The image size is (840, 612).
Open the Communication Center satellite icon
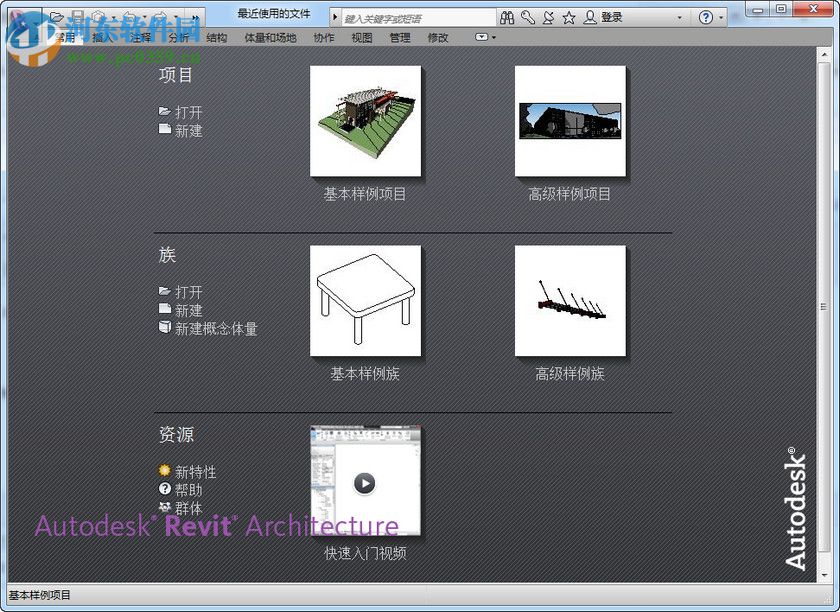[x=548, y=17]
